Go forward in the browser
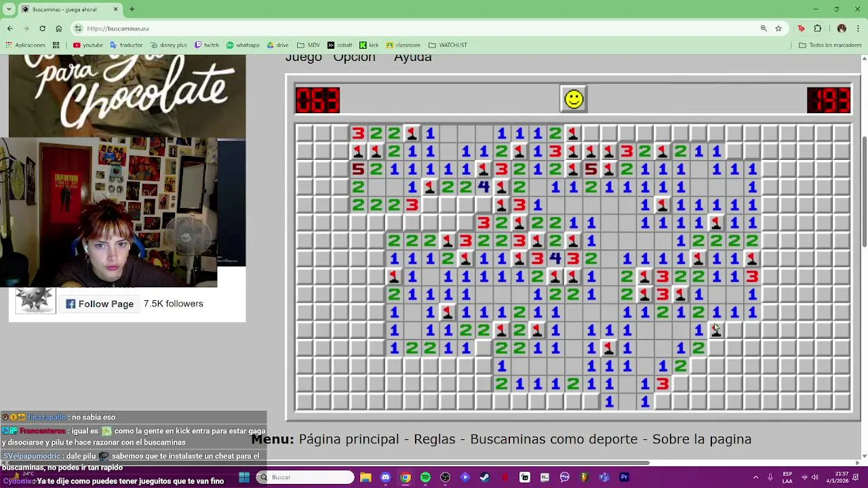 pos(26,28)
